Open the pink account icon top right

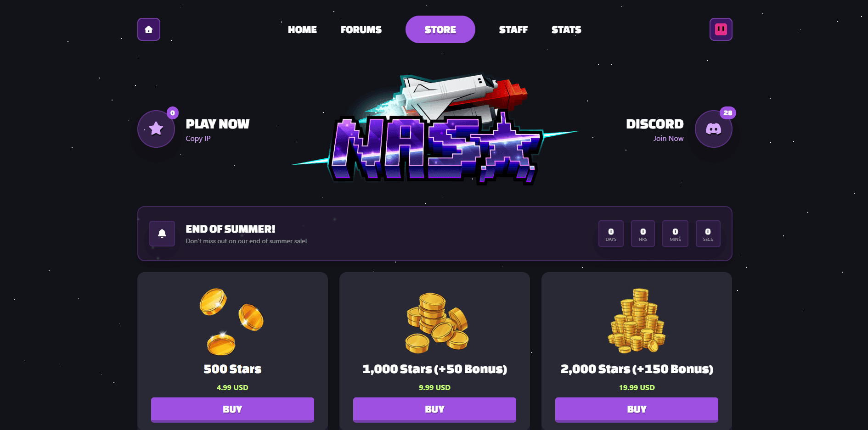[721, 29]
